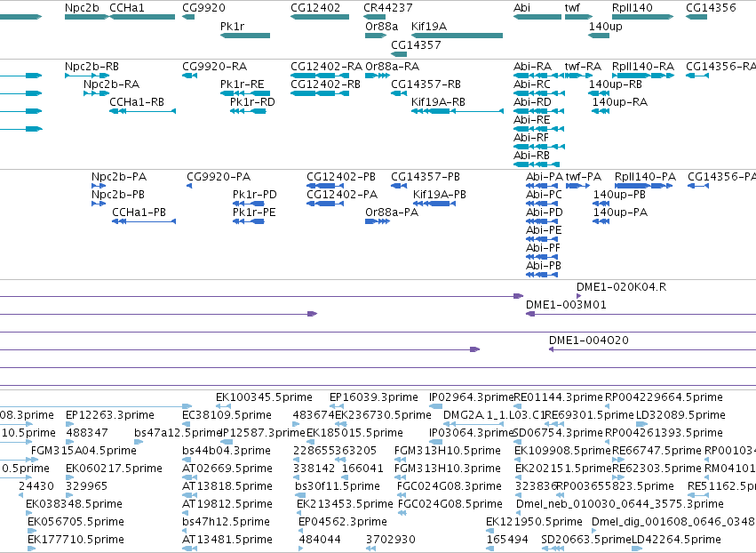
Task: Select the DME1-004O20 BAC clone
Action: (x=652, y=349)
